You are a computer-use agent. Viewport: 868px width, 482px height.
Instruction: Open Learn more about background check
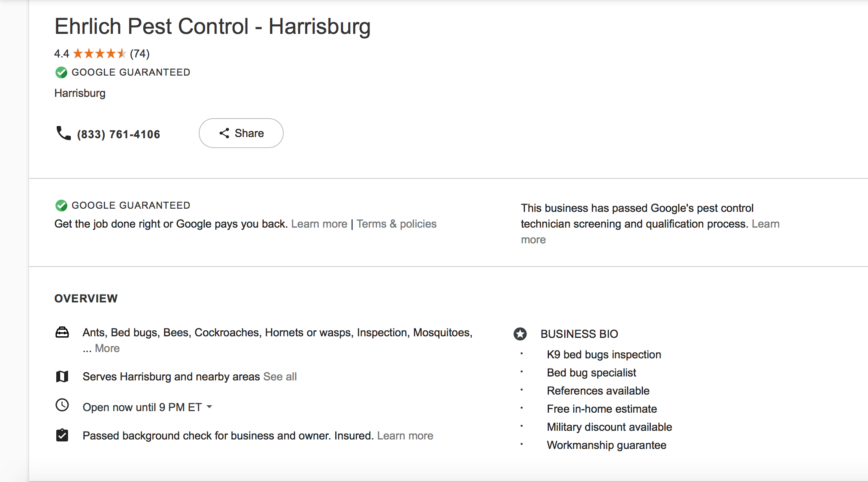(405, 436)
